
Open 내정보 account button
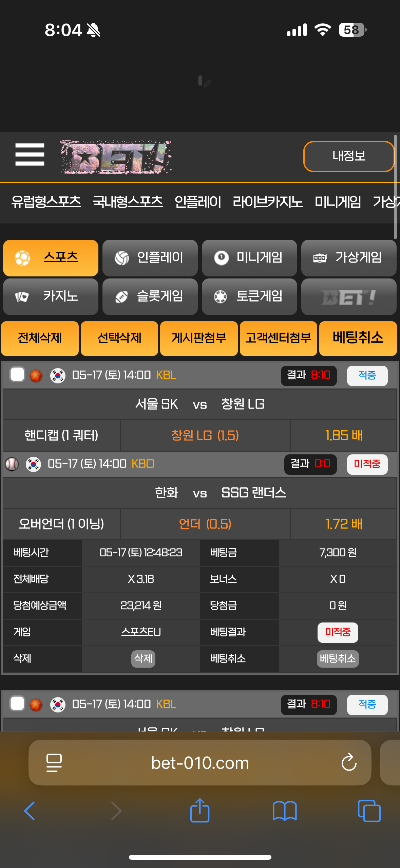[x=349, y=156]
